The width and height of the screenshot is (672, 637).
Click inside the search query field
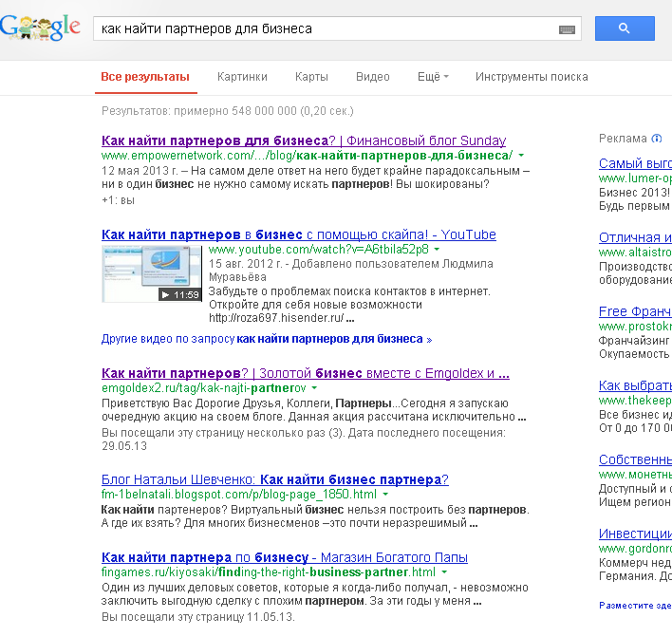tap(323, 28)
